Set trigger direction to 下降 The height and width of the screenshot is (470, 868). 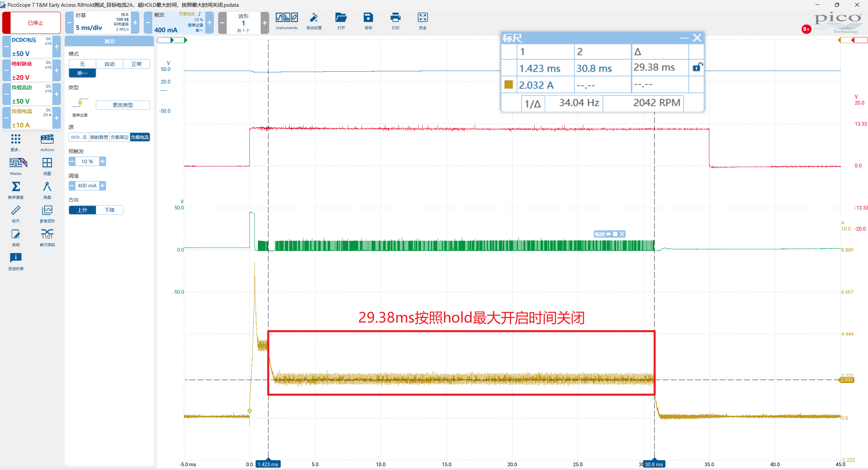[109, 210]
